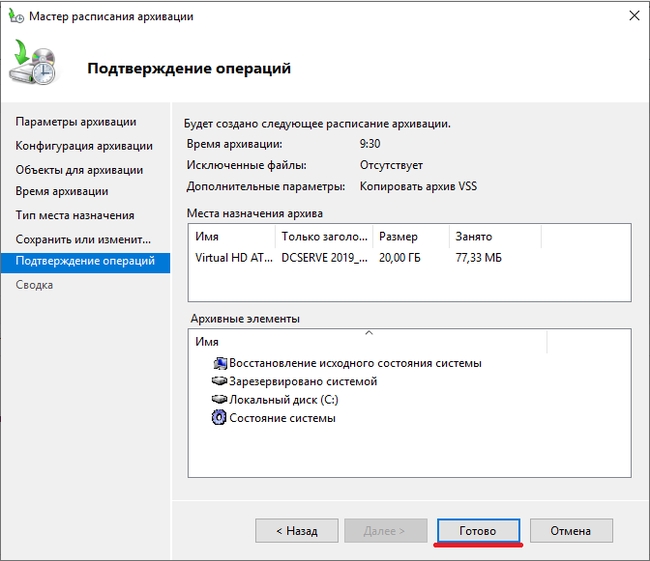This screenshot has height=561, width=650.
Task: Click the backup wizard header icon
Action: click(x=37, y=65)
